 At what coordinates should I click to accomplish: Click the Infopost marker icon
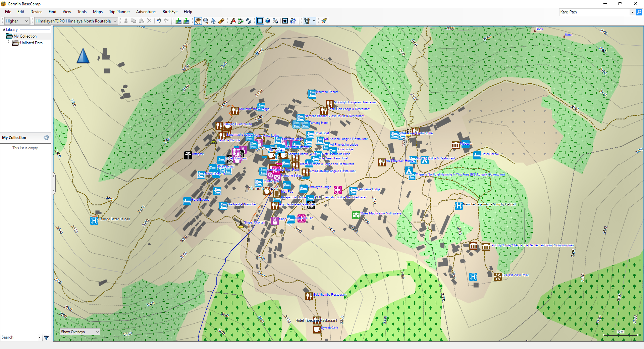click(188, 155)
